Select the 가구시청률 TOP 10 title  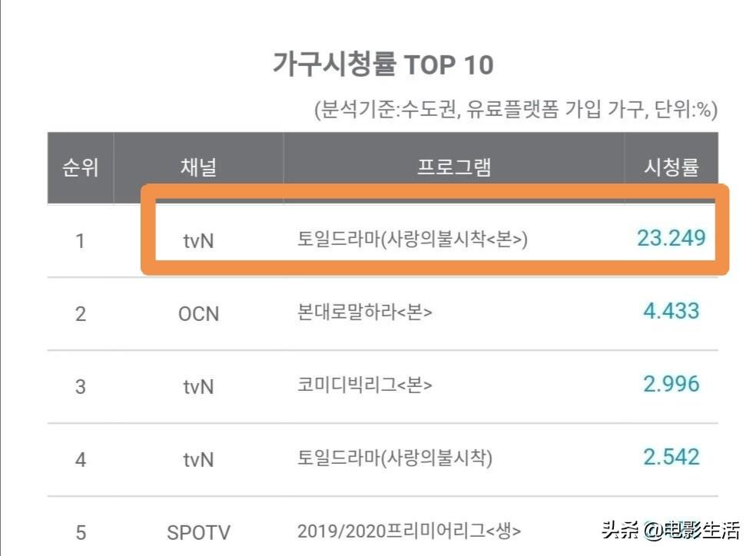pos(383,65)
